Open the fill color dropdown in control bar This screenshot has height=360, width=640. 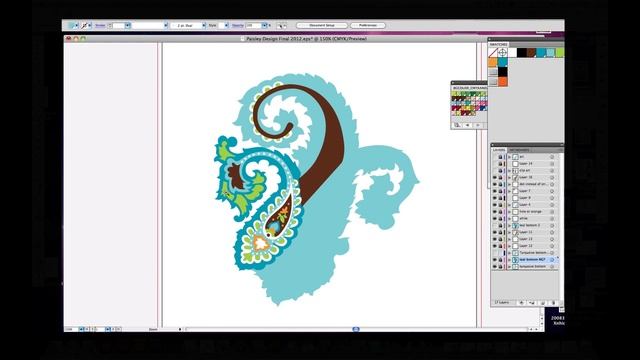tap(77, 25)
